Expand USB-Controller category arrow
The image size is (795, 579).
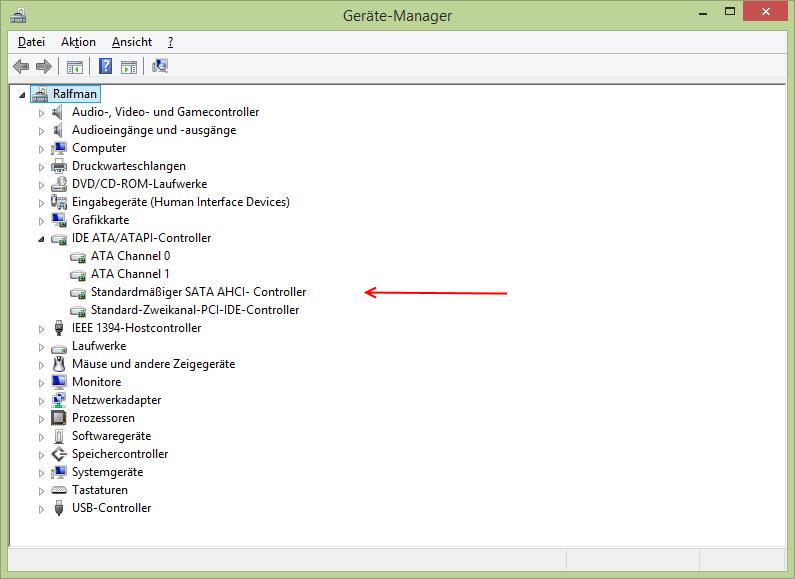[x=42, y=509]
